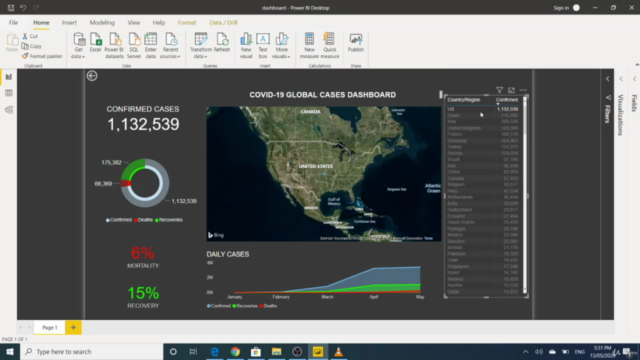640x360 pixels.
Task: Open VLC from the taskbar
Action: (x=338, y=351)
